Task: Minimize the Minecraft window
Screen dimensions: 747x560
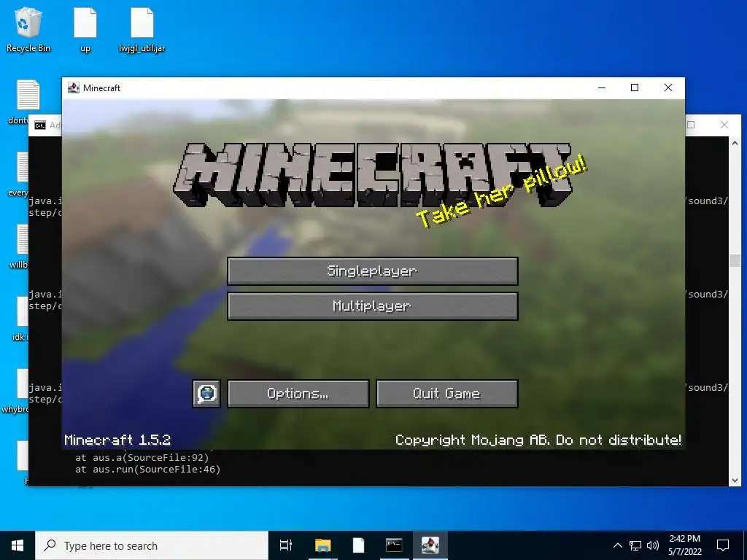Action: tap(602, 87)
